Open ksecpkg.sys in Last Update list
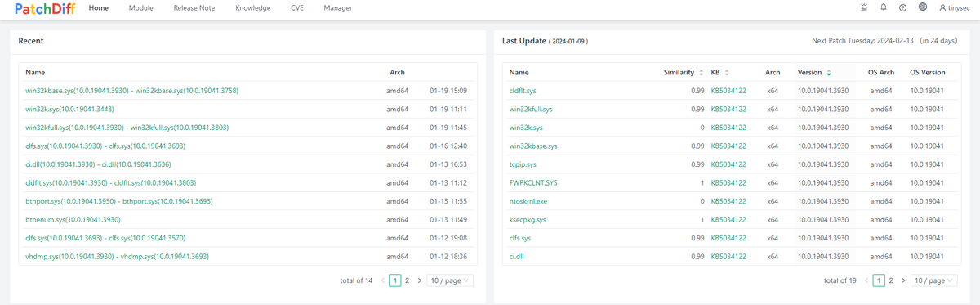Image resolution: width=980 pixels, height=305 pixels. [x=528, y=220]
